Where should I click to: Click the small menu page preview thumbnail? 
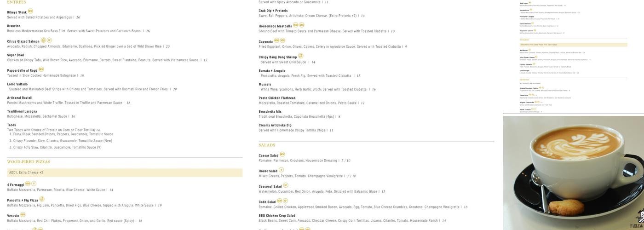click(574, 56)
